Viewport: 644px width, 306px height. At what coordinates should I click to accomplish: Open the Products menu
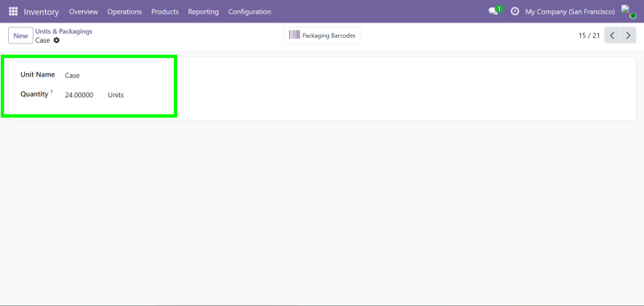(165, 12)
